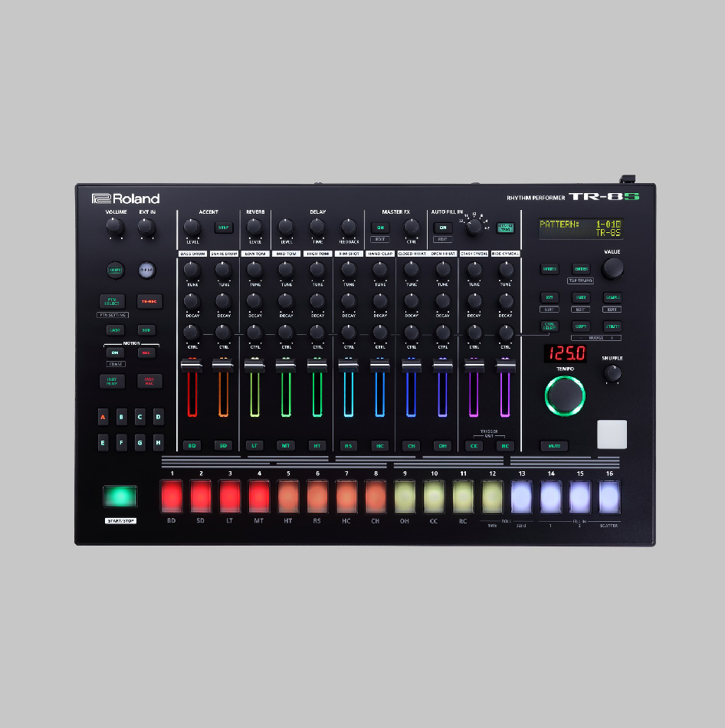Select the INST PLAY mode button

(x=112, y=381)
